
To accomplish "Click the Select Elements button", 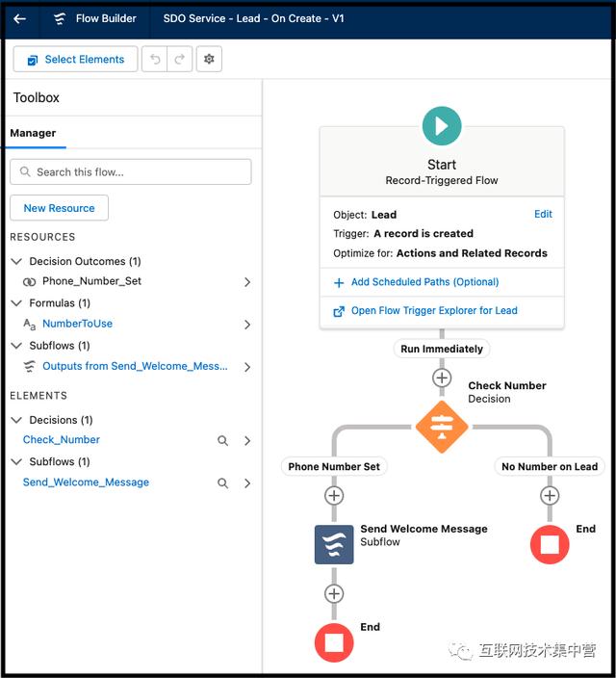I will (75, 59).
